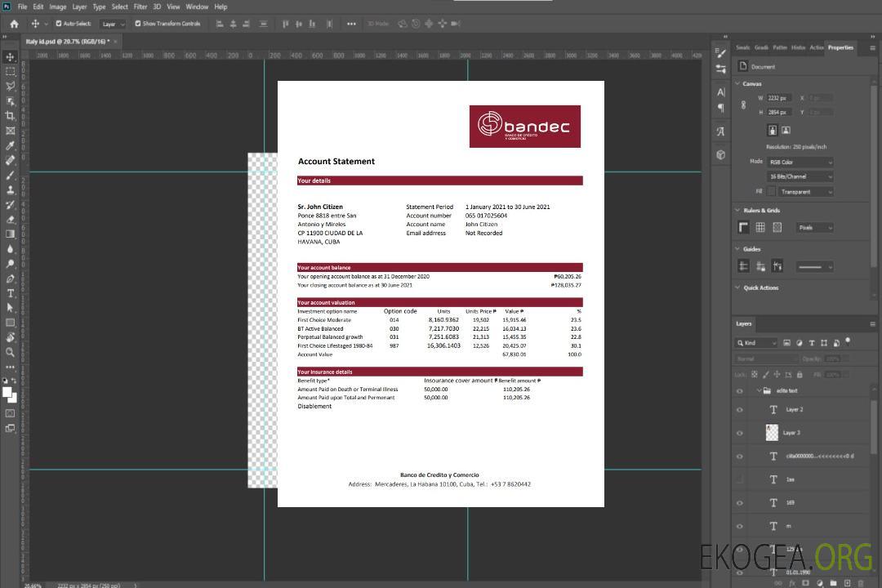882x588 pixels.
Task: Set canvas to landscape orientation
Action: click(786, 131)
